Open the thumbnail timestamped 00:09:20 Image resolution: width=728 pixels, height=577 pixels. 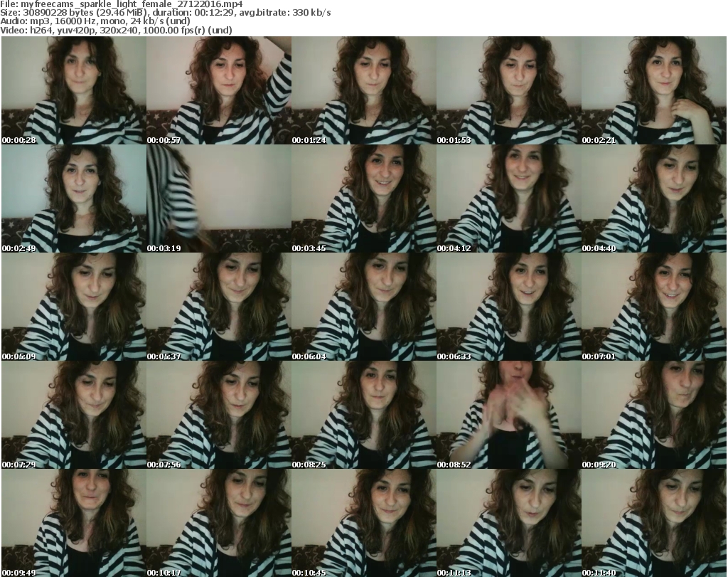[x=653, y=415]
